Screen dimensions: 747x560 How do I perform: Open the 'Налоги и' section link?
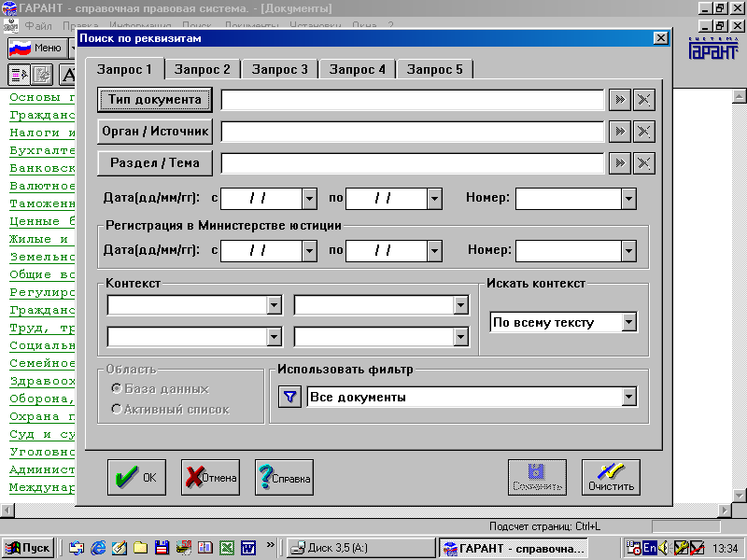(x=42, y=133)
